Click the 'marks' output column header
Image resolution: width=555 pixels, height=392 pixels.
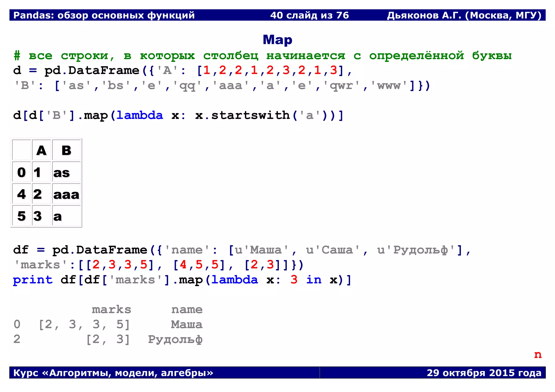111,309
